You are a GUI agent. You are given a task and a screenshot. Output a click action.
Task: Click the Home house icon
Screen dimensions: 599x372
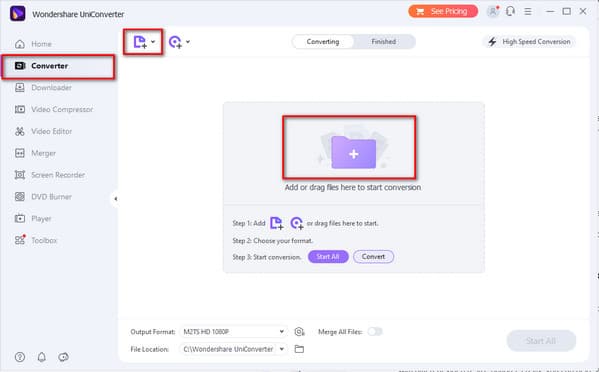click(x=20, y=44)
